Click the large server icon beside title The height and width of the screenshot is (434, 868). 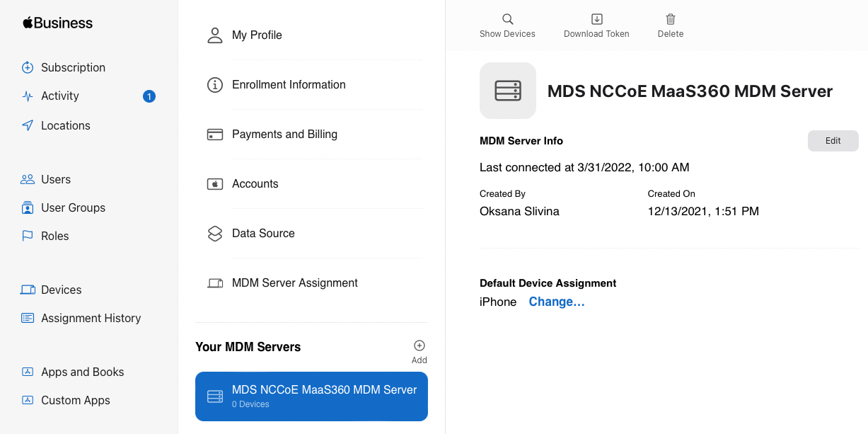508,91
